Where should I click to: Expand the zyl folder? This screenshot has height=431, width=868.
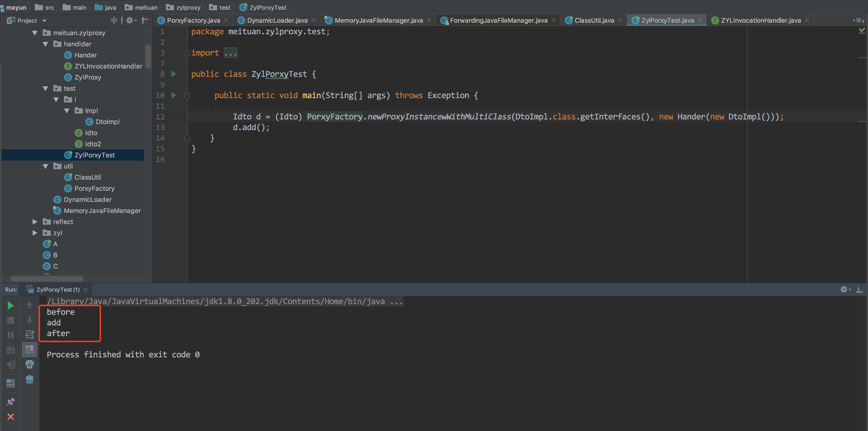[x=35, y=233]
